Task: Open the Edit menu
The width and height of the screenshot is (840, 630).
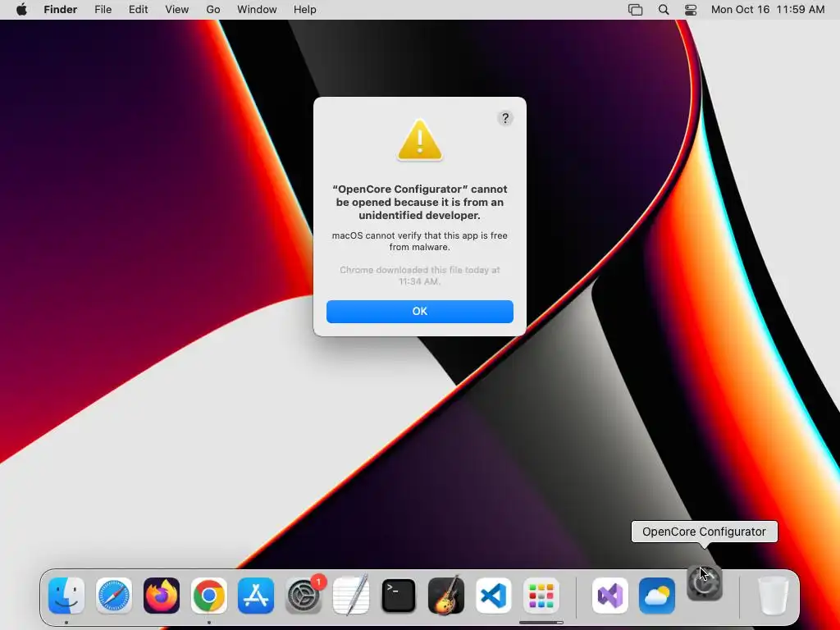Action: point(138,10)
